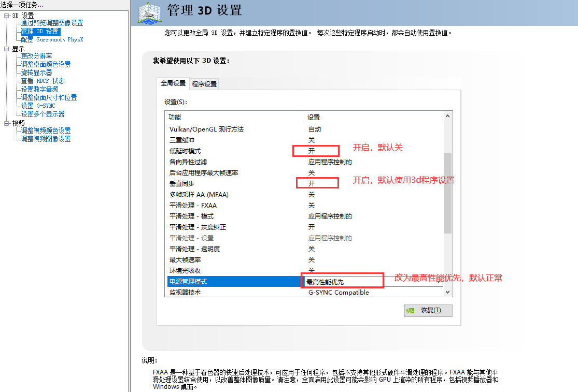Image resolution: width=578 pixels, height=392 pixels.
Task: Open 调整桌面颜色设置 page
Action: tap(46, 64)
